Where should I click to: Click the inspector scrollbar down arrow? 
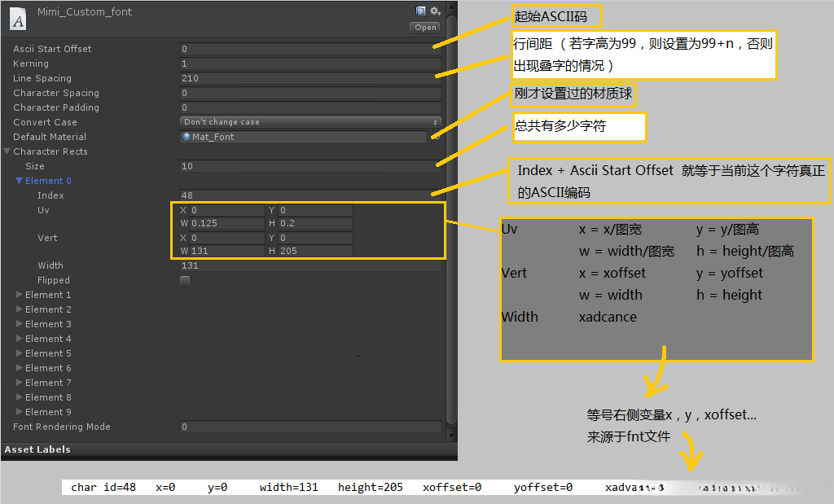451,436
